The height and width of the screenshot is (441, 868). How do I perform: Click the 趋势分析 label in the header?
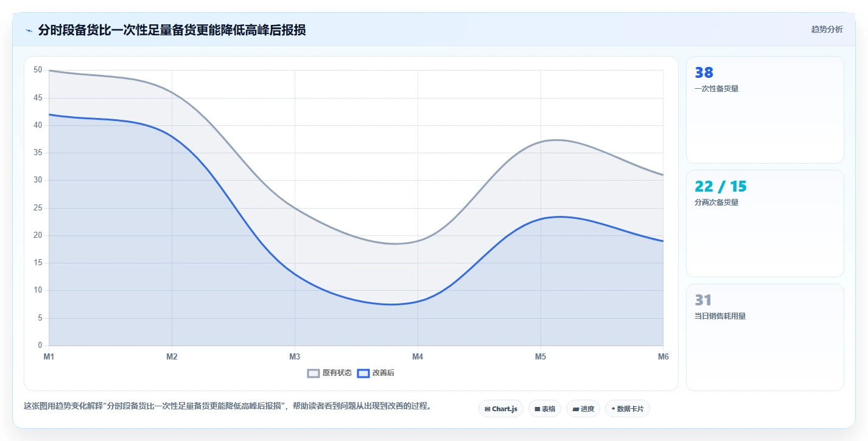[x=827, y=29]
